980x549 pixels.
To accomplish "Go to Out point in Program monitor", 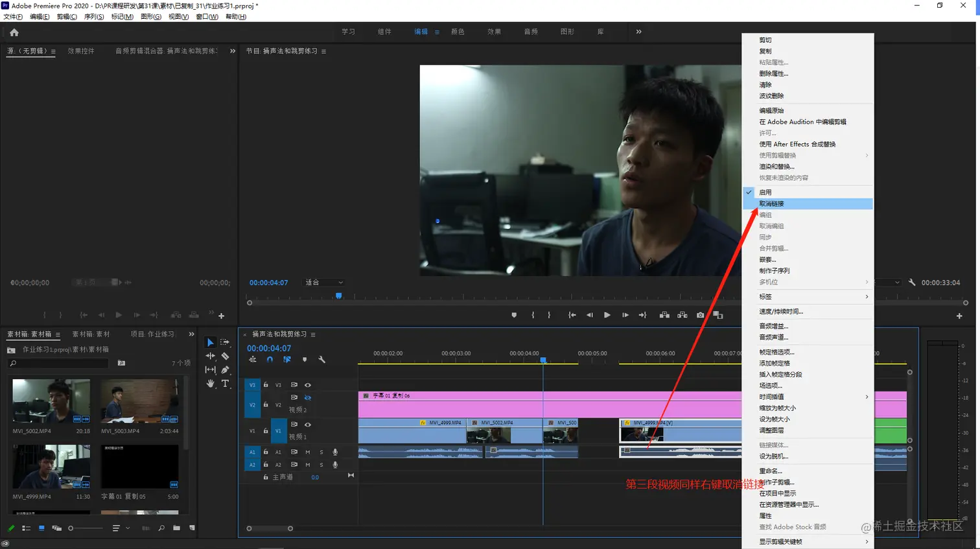I will (x=642, y=315).
